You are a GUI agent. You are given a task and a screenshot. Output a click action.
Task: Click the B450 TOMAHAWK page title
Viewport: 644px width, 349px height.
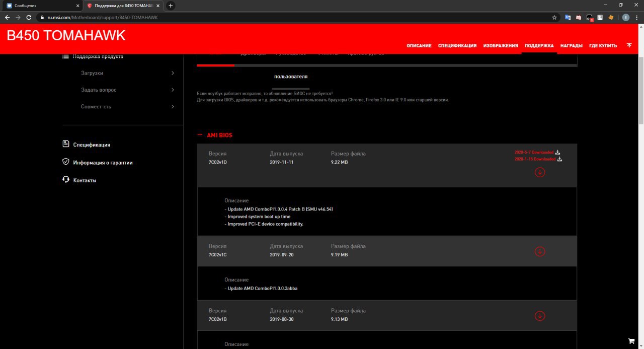point(66,35)
